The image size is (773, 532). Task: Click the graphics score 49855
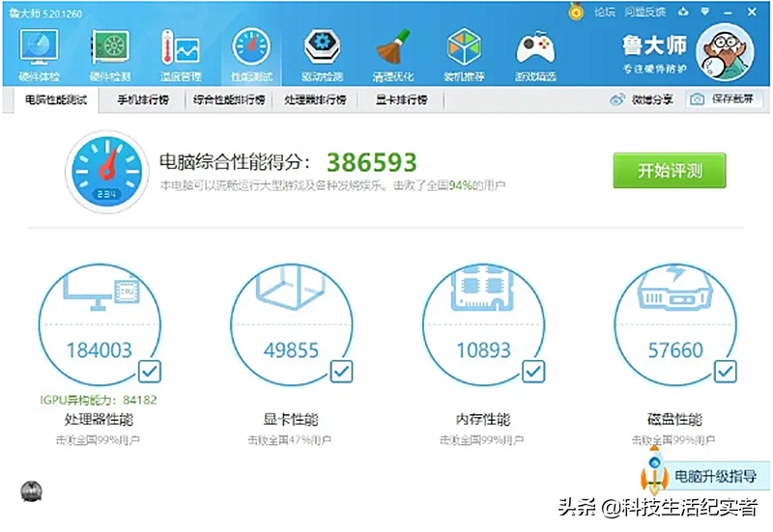(x=291, y=350)
